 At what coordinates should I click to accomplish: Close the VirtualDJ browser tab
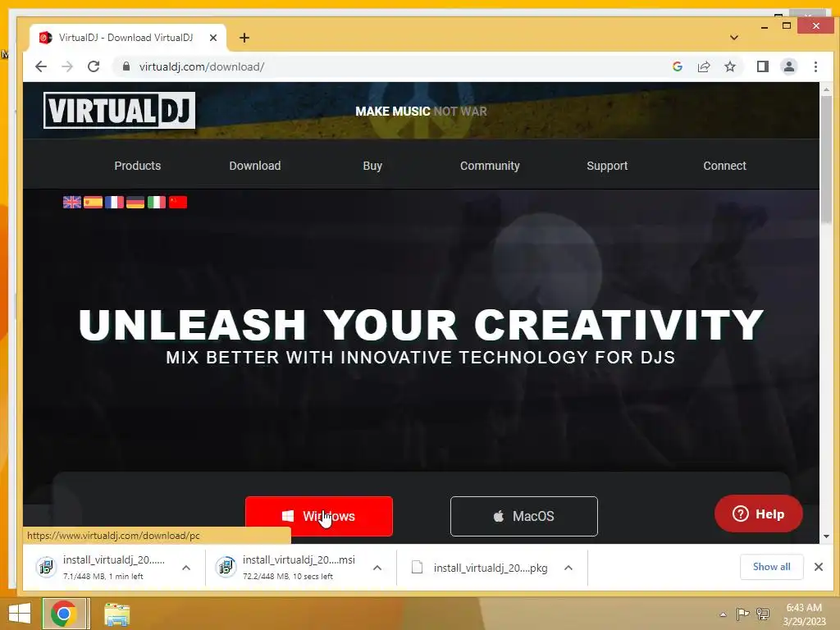(x=213, y=38)
